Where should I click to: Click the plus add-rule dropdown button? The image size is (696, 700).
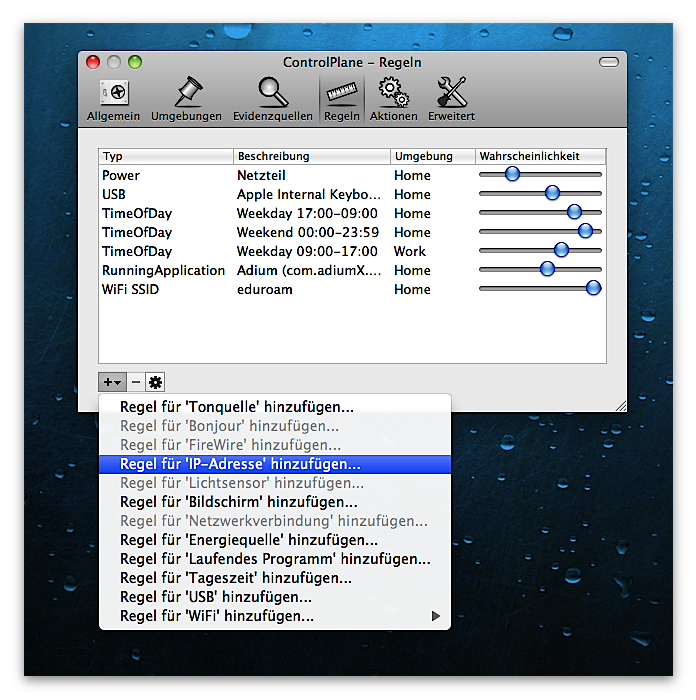112,382
